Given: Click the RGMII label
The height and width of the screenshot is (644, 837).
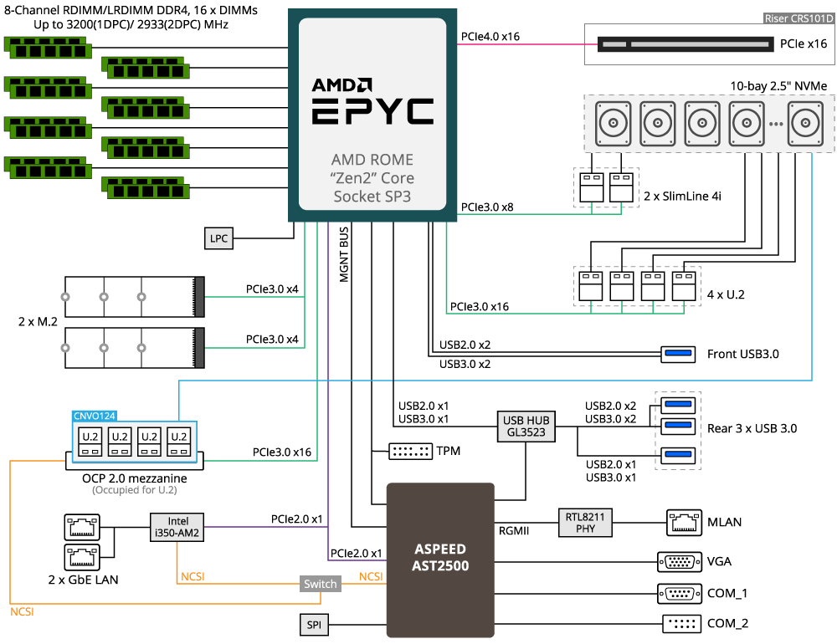Looking at the screenshot, I should (x=514, y=531).
